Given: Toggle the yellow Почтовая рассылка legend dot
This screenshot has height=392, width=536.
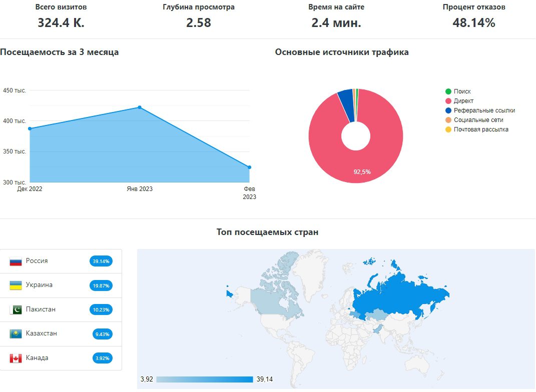Looking at the screenshot, I should [448, 129].
